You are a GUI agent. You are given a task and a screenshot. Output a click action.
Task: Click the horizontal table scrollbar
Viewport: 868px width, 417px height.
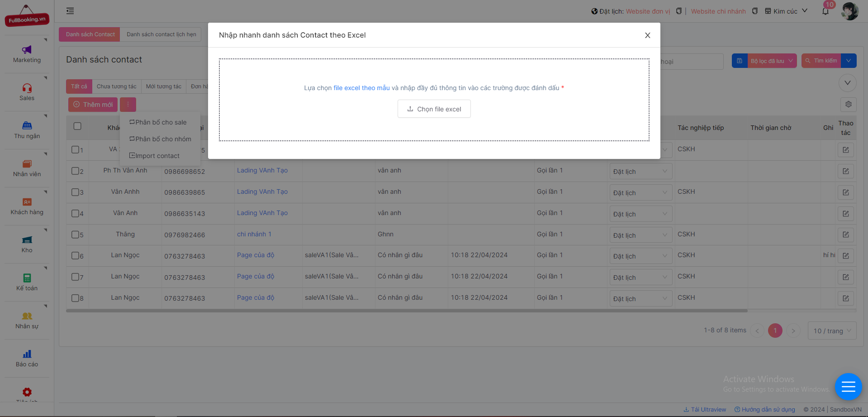[x=406, y=311]
